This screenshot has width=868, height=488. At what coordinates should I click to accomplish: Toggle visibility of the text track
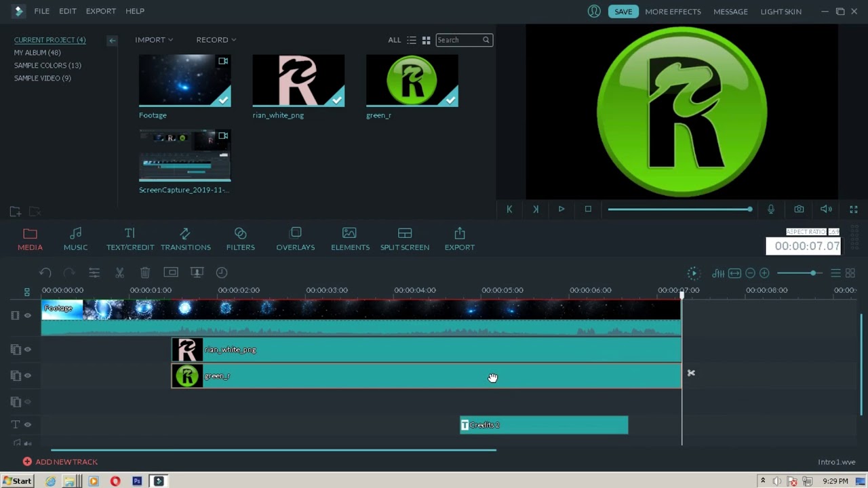[28, 424]
